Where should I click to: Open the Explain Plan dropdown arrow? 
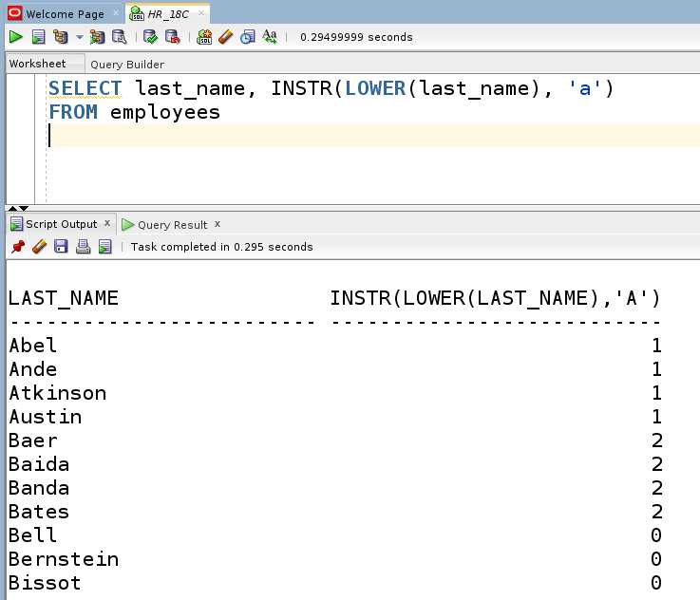click(x=80, y=38)
